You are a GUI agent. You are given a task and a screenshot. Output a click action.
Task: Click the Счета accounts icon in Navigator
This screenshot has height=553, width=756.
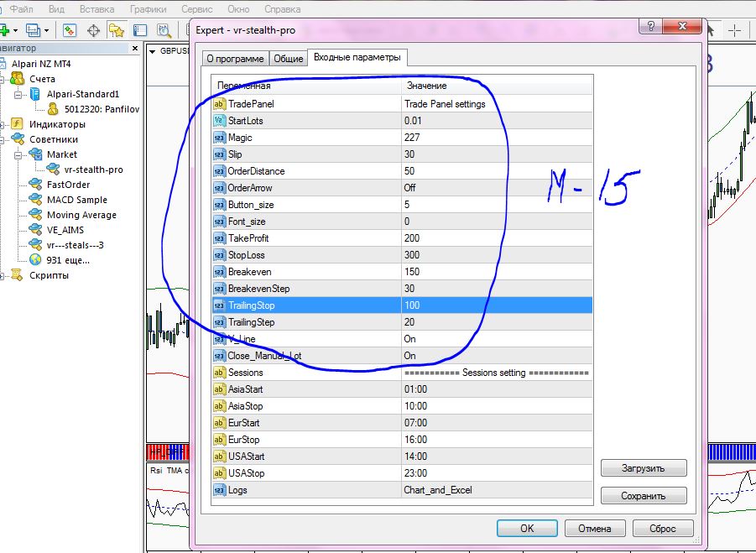point(18,79)
